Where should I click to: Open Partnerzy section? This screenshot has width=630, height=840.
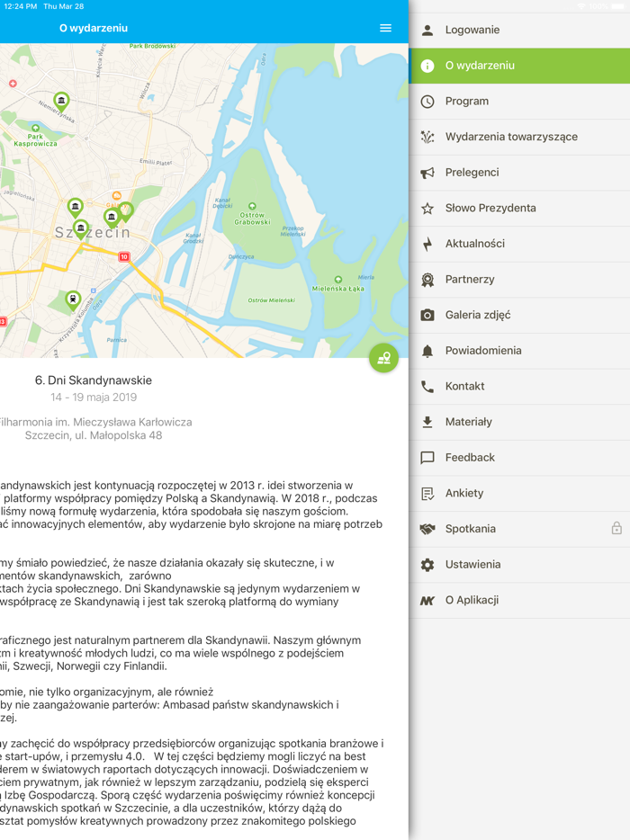pos(519,280)
